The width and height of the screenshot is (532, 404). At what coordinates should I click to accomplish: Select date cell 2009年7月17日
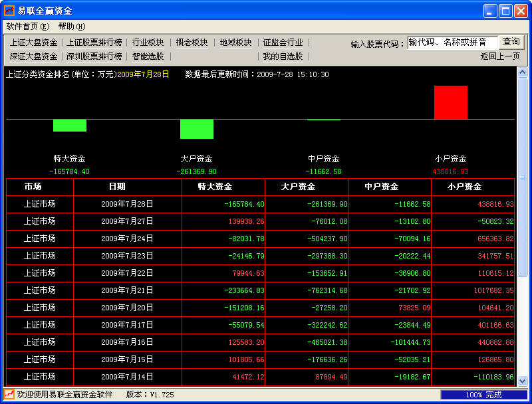(x=127, y=325)
